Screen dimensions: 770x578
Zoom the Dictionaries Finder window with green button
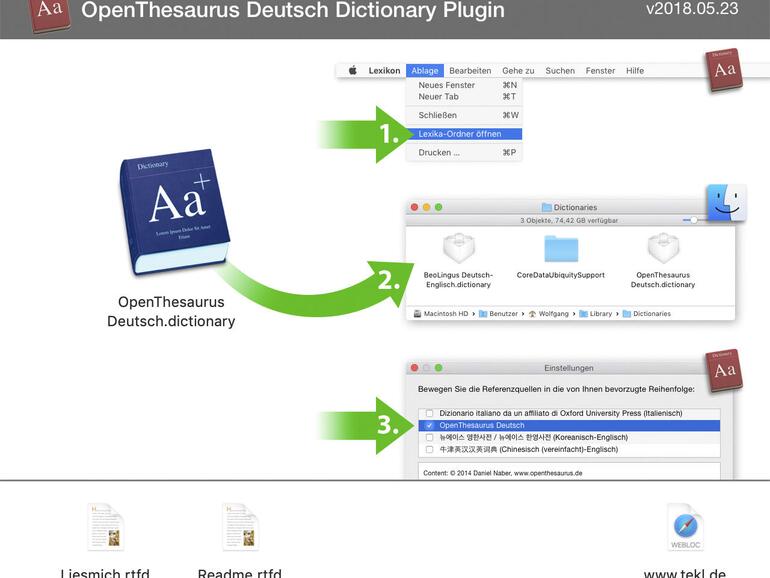point(439,207)
